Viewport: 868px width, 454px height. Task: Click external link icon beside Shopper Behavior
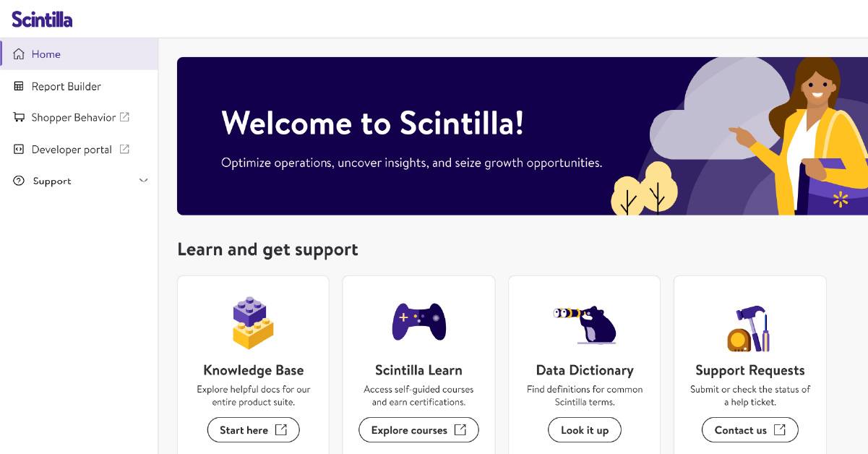tap(124, 117)
